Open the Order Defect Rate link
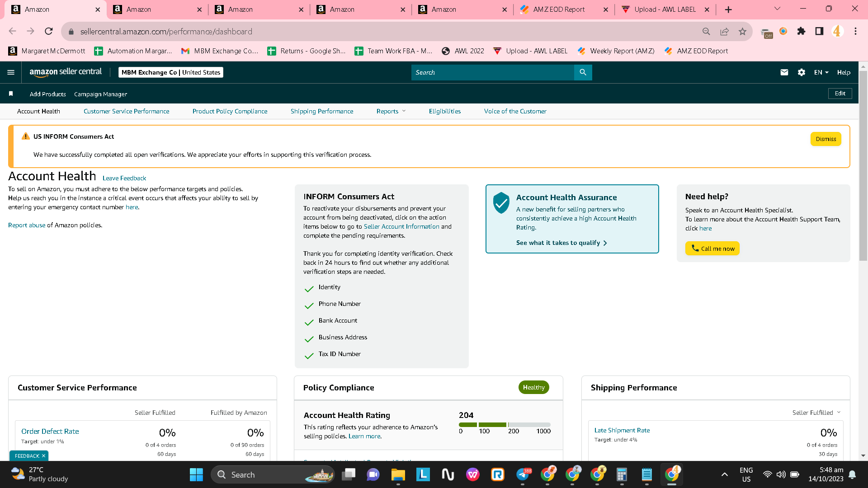 click(50, 432)
